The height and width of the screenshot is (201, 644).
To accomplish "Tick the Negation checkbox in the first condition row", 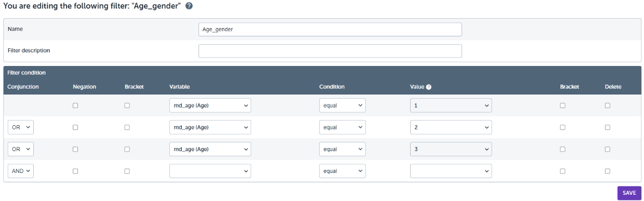I will click(x=75, y=105).
